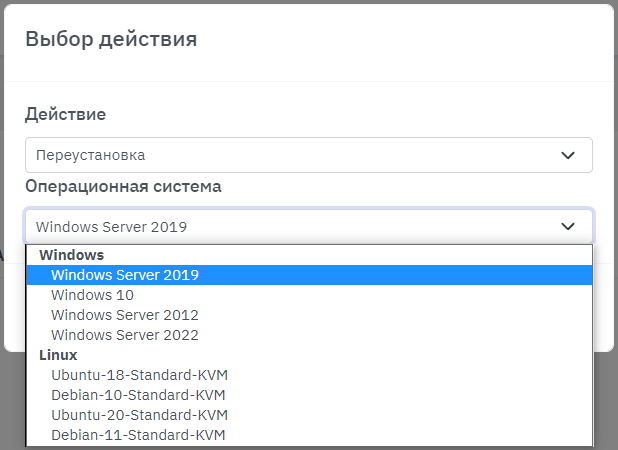
Task: Select Debian-11-Standard-KVM option
Action: [309, 435]
